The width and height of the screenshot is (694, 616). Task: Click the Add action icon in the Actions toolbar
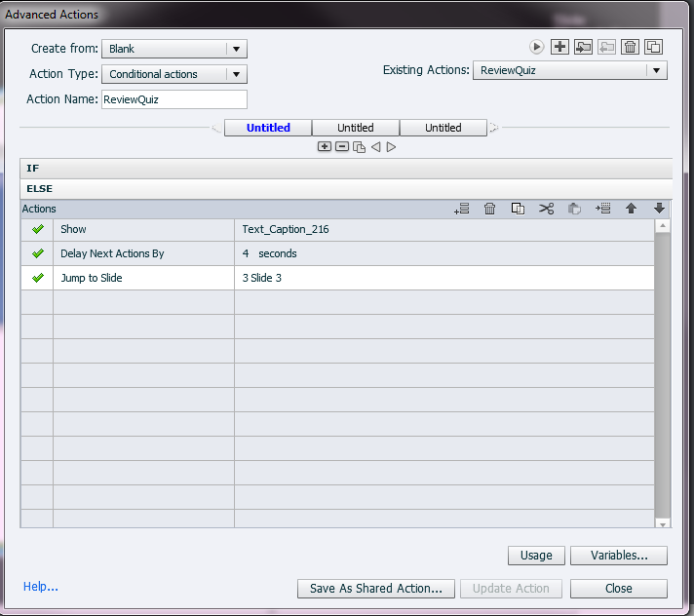click(462, 209)
